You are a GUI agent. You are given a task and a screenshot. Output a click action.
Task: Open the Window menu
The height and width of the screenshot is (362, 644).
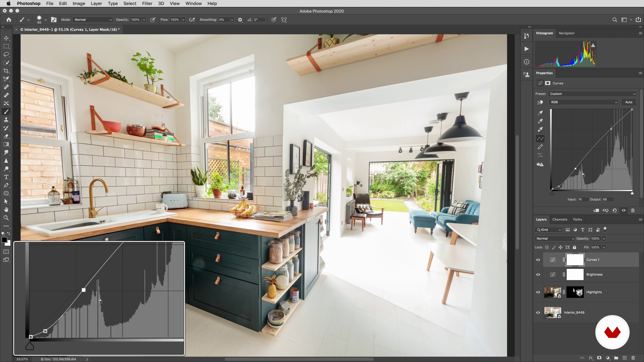point(194,4)
